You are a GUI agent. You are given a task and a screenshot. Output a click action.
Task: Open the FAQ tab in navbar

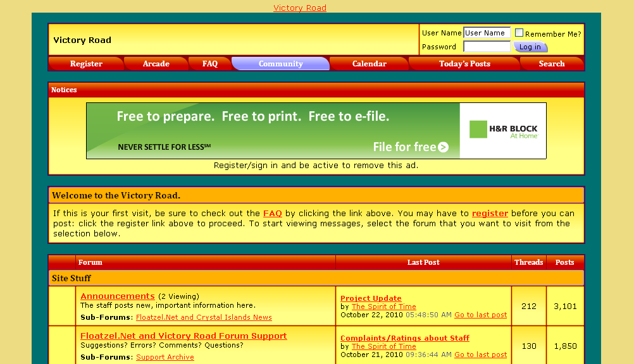coord(209,64)
